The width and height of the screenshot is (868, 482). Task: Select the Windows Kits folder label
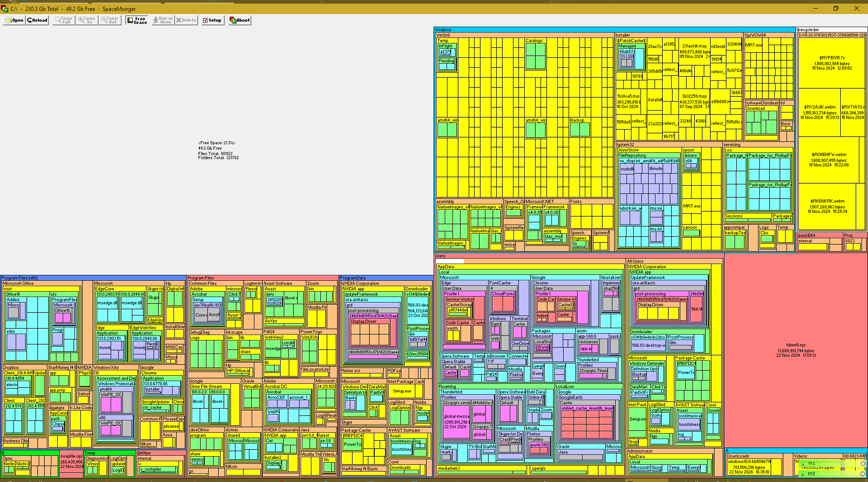coord(106,368)
